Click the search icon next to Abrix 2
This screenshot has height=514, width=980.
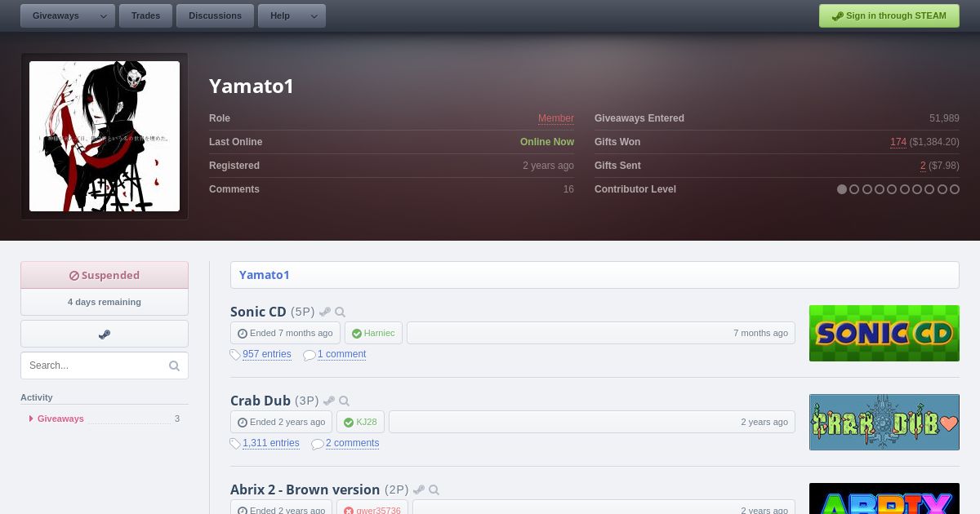434,490
